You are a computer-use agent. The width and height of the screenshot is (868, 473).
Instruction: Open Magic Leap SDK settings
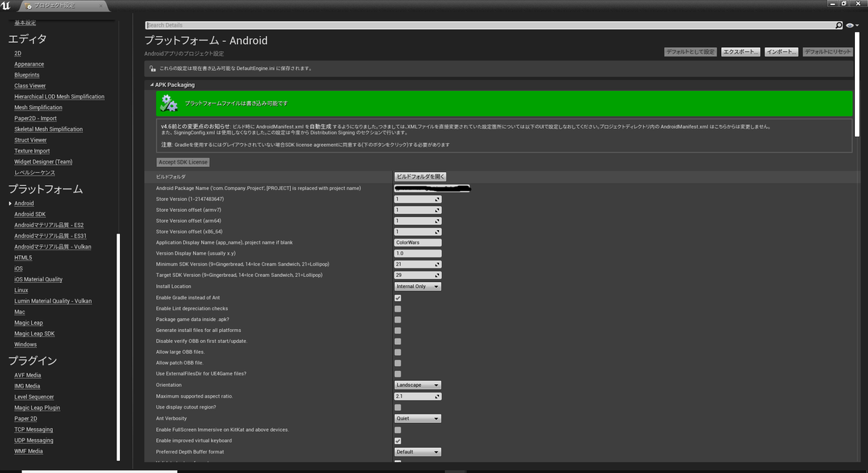(34, 333)
